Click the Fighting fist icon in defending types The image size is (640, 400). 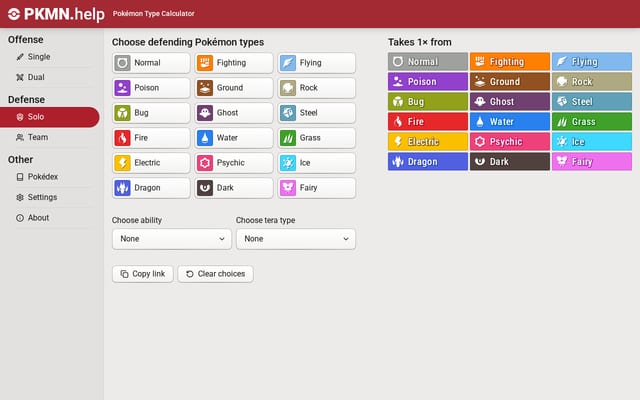205,63
